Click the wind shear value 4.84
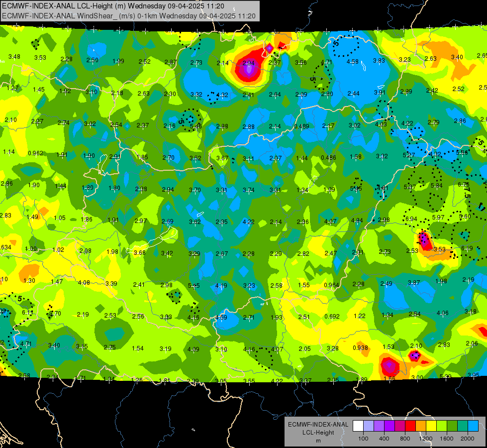The image size is (487, 448). coord(357,221)
